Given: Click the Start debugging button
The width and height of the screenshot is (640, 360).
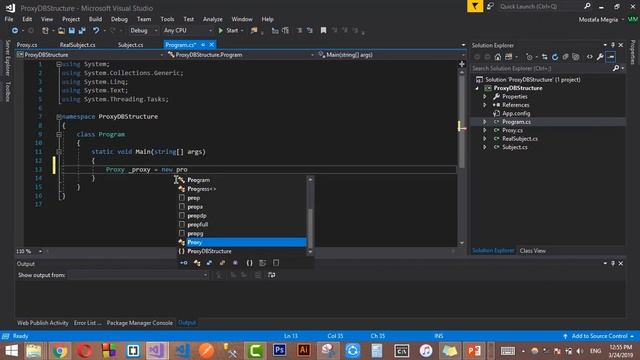Looking at the screenshot, I should click(229, 31).
